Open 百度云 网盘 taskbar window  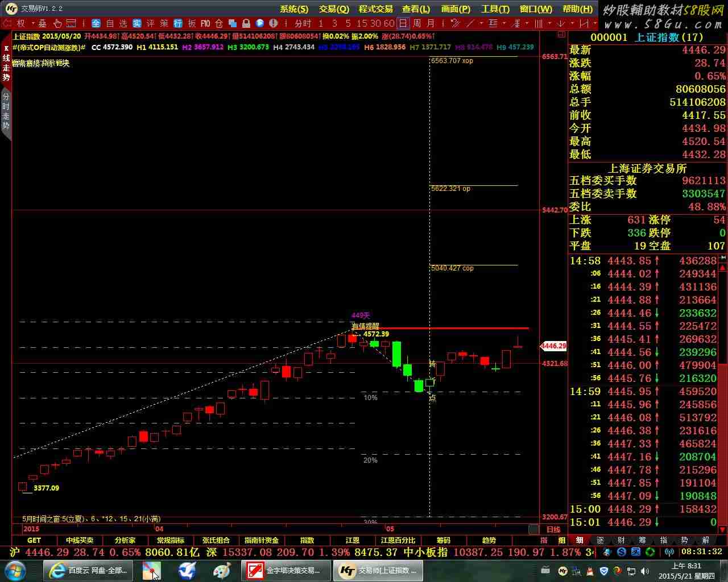[89, 571]
